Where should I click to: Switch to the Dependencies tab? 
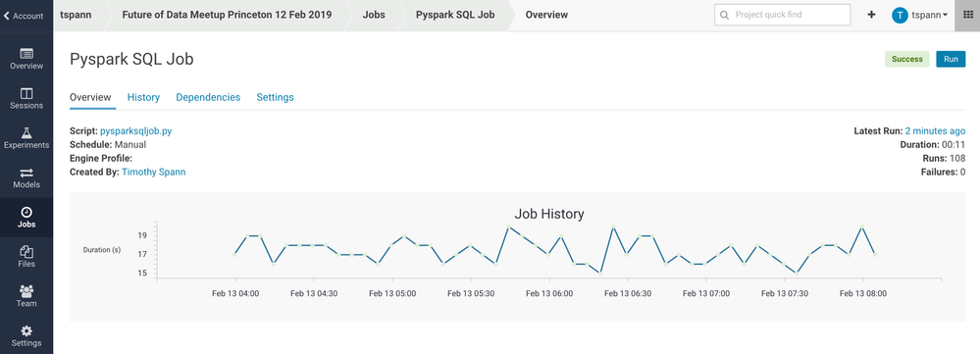coord(208,97)
